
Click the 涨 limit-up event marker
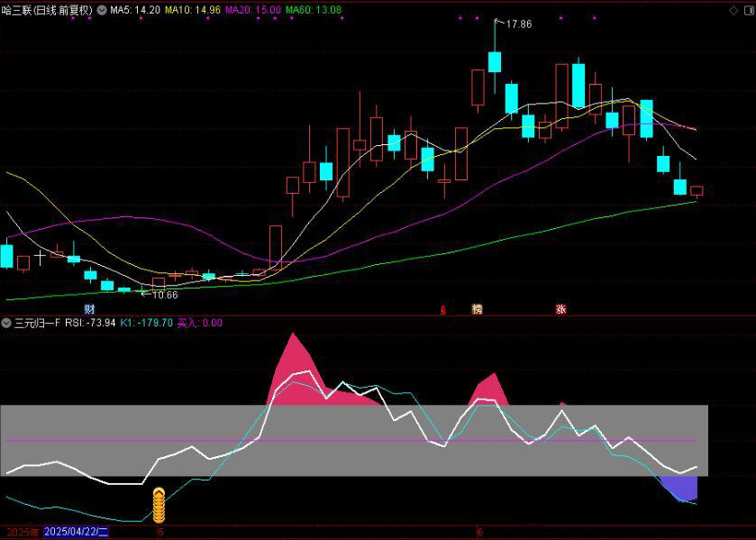560,309
